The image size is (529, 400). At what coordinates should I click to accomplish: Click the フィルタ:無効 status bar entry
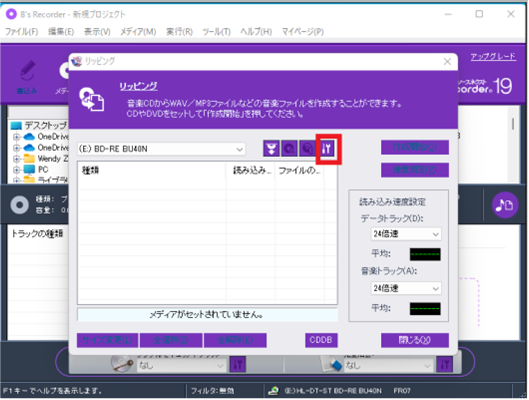click(x=213, y=391)
